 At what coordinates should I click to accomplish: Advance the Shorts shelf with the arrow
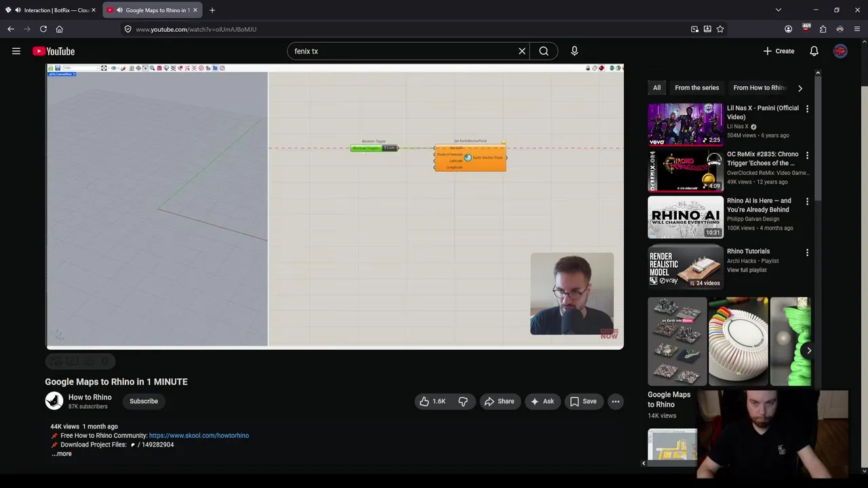(808, 350)
